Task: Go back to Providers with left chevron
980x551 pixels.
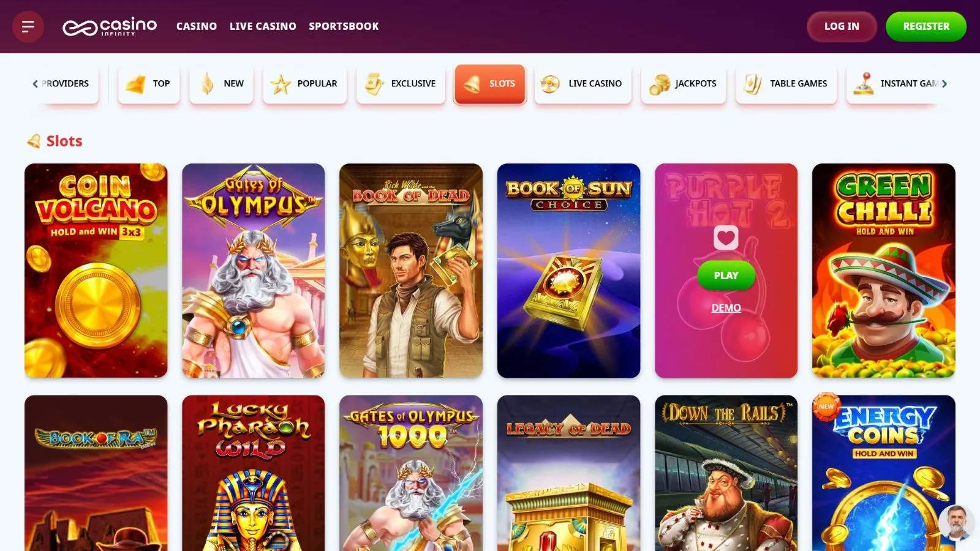Action: coord(61,84)
